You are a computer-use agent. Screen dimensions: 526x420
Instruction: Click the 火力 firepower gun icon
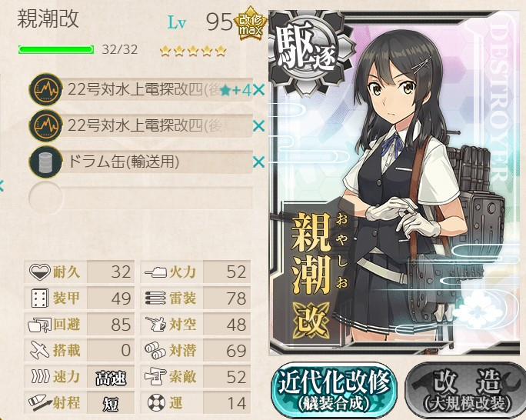click(156, 272)
